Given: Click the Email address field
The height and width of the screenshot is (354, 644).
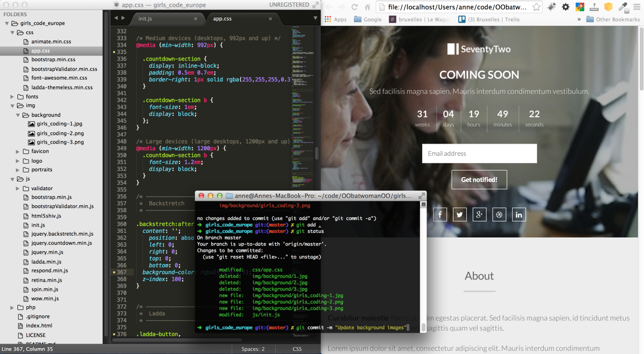Looking at the screenshot, I should click(479, 153).
